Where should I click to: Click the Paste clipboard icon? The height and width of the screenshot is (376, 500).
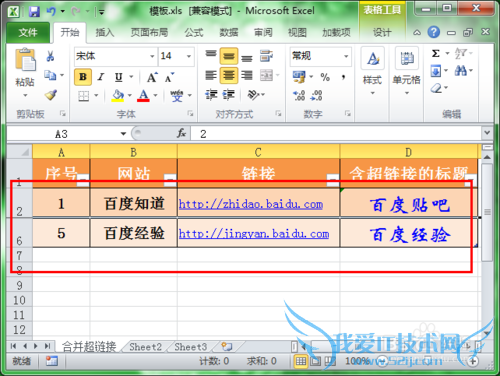pyautogui.click(x=25, y=60)
